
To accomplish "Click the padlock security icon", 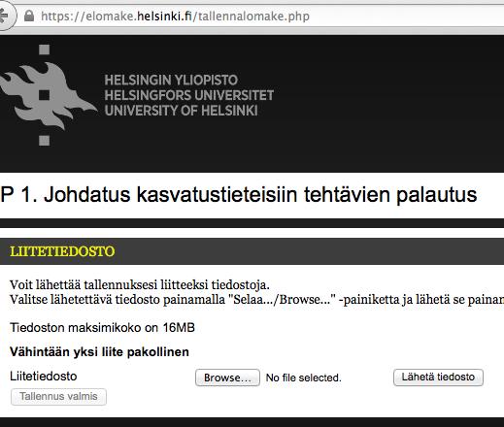I will click(x=29, y=16).
